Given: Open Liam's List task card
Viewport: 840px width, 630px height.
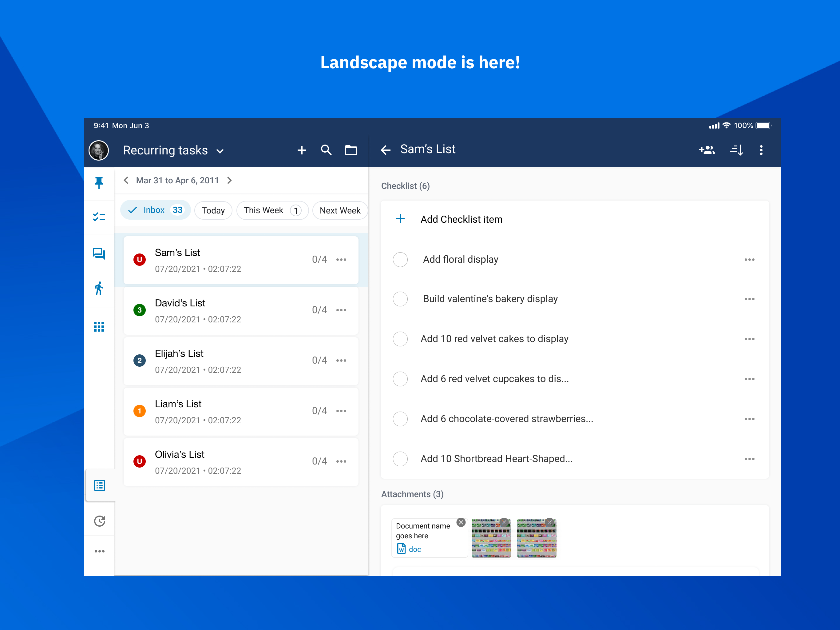Looking at the screenshot, I should click(x=241, y=411).
